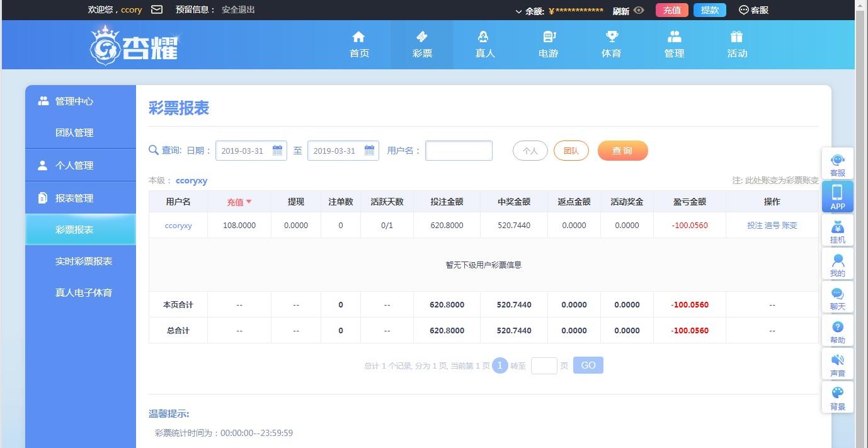This screenshot has width=868, height=448.
Task: Open the ccoryxy user link in the table
Action: tap(178, 225)
